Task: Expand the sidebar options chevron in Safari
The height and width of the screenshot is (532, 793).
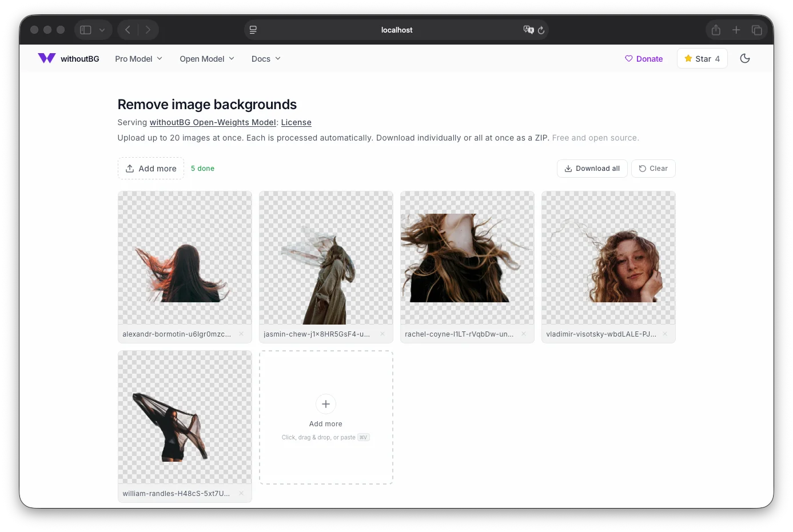Action: tap(102, 30)
